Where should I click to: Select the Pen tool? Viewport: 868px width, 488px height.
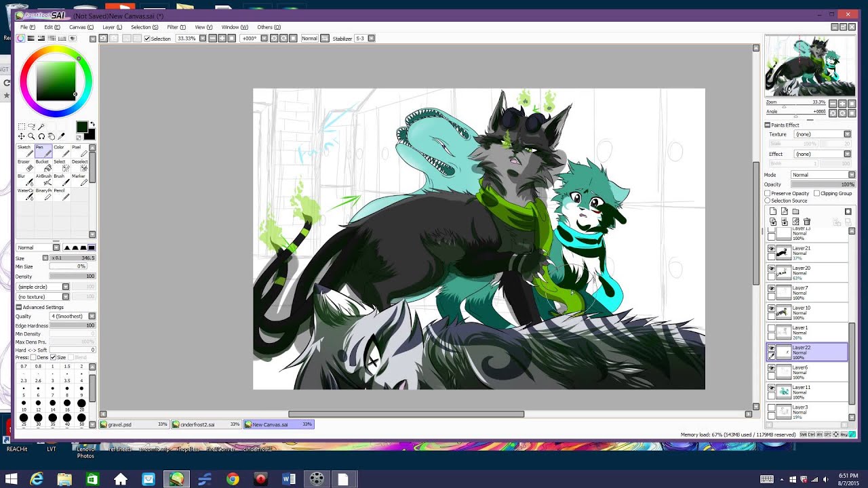coord(43,151)
